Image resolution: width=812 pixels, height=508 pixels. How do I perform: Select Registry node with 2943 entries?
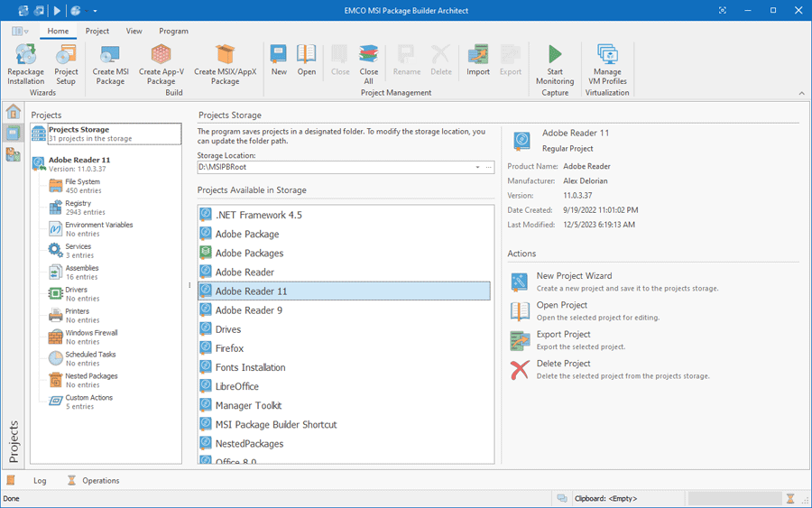tap(78, 208)
